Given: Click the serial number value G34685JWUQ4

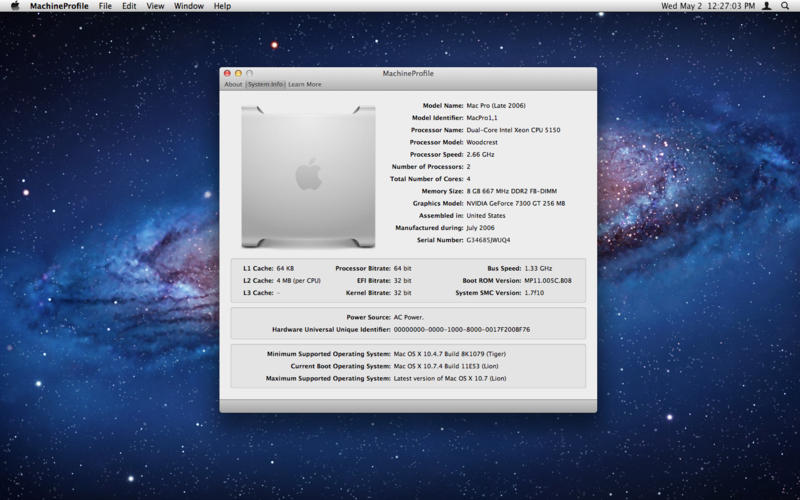Looking at the screenshot, I should (x=488, y=240).
